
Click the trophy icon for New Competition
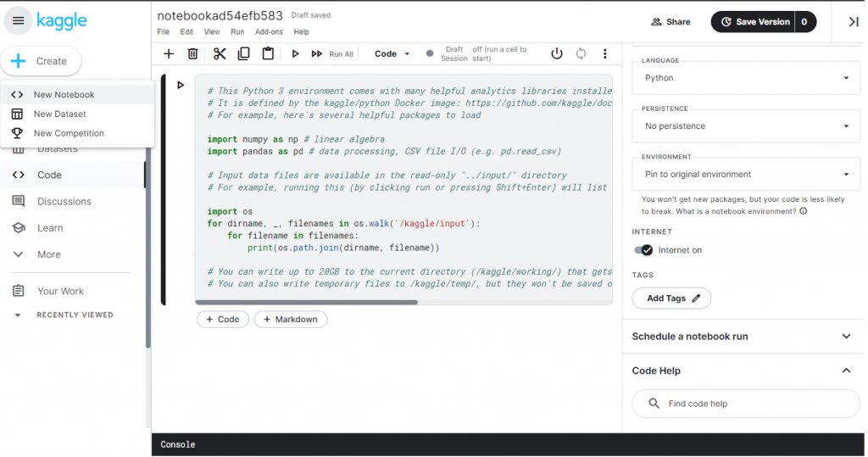click(17, 133)
